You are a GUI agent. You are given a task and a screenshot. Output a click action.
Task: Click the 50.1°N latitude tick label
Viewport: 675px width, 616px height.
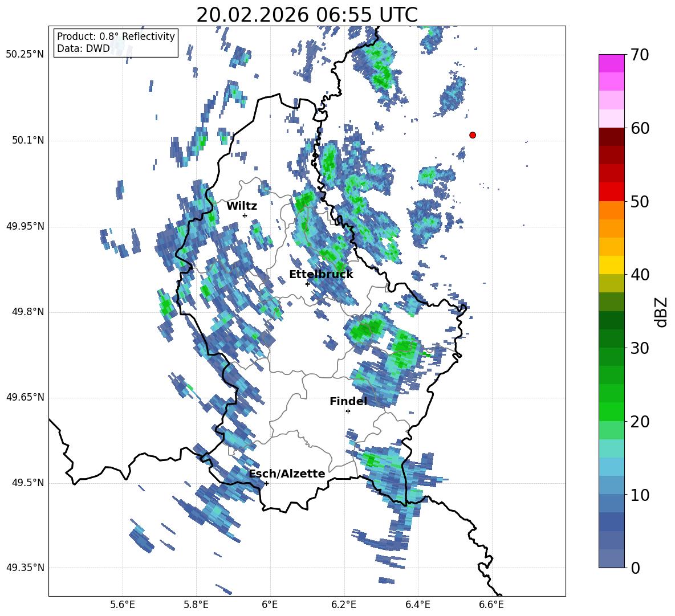[28, 141]
